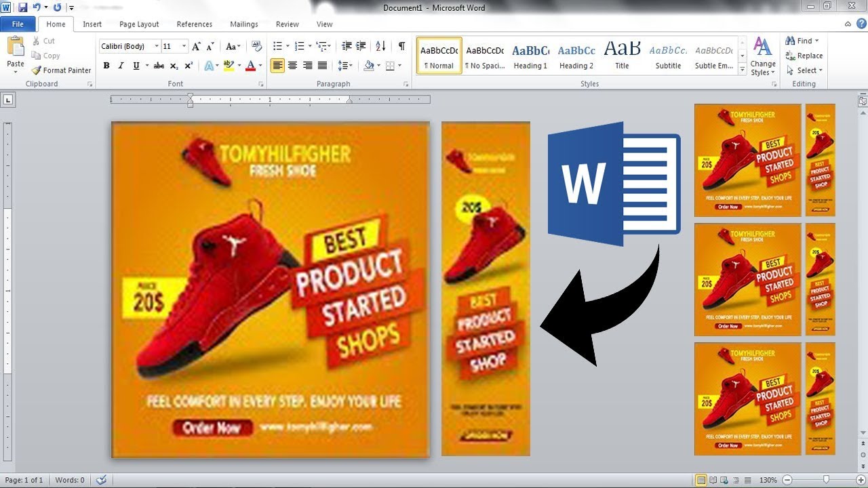Image resolution: width=868 pixels, height=488 pixels.
Task: Open Word Help question mark
Action: tap(861, 24)
